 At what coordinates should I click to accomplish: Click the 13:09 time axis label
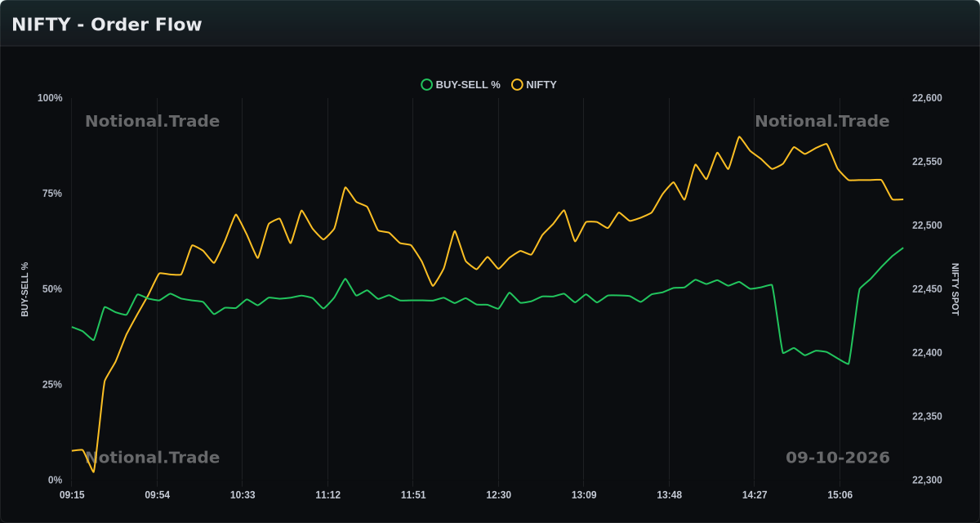coord(584,495)
